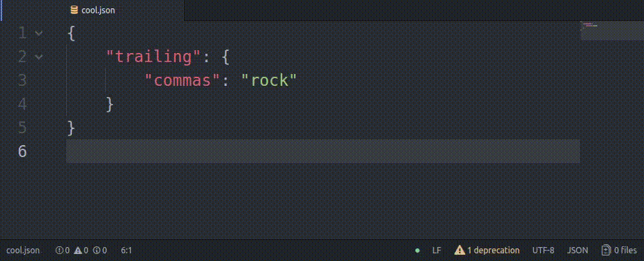Click the database icon on cool.json tab
The image size is (644, 261).
(x=75, y=10)
